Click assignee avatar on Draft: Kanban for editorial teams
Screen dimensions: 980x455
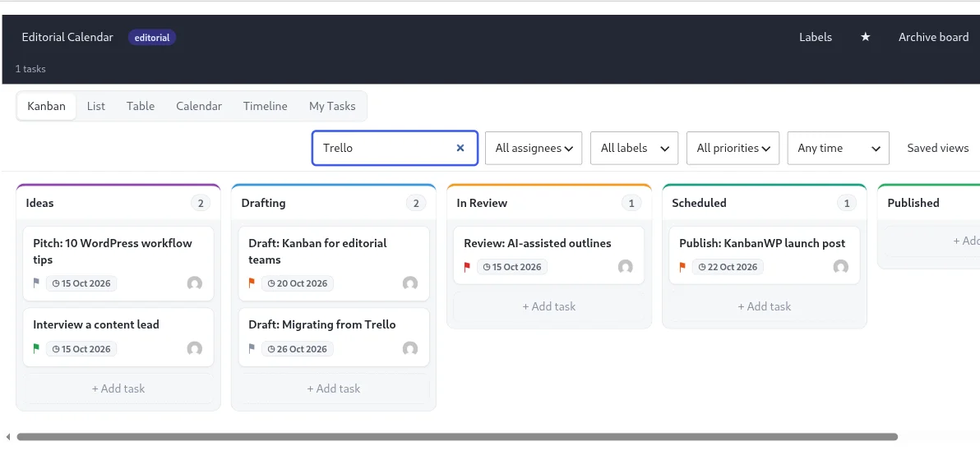[410, 283]
